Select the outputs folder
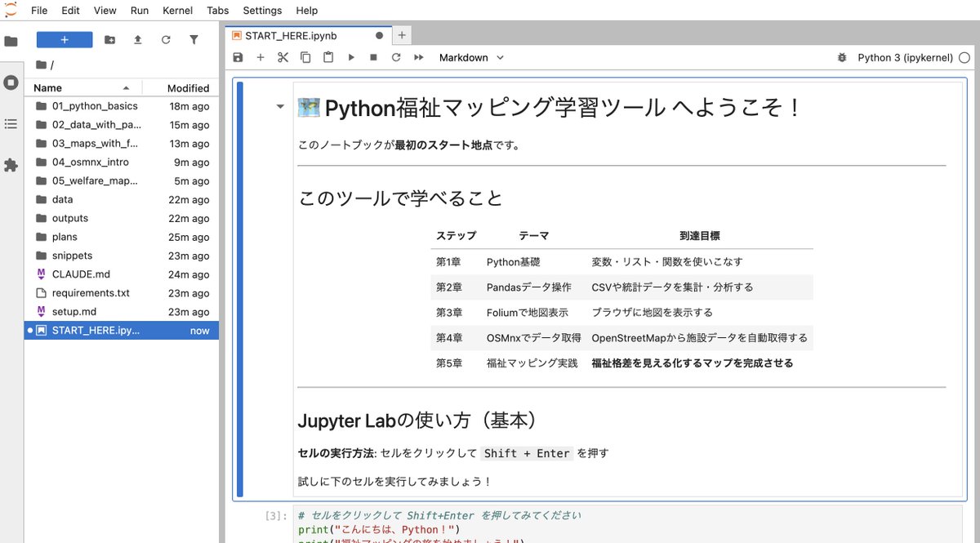980x543 pixels. click(x=122, y=219)
